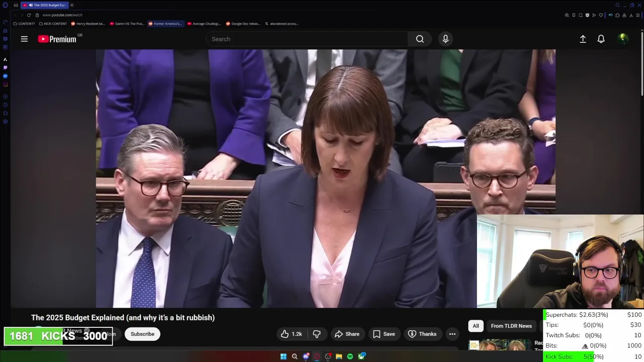Screen dimensions: 644x362
Task: Toggle ad blocker shield icon
Action: (587, 15)
